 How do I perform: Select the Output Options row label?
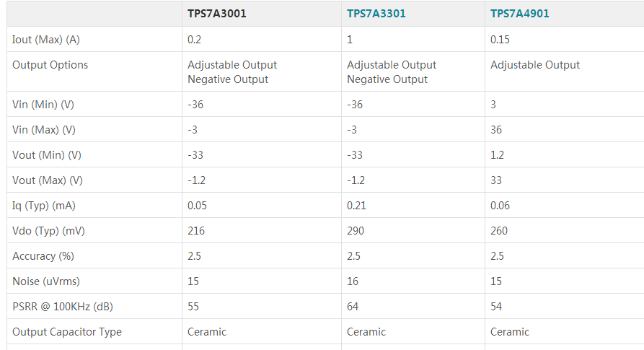click(50, 65)
